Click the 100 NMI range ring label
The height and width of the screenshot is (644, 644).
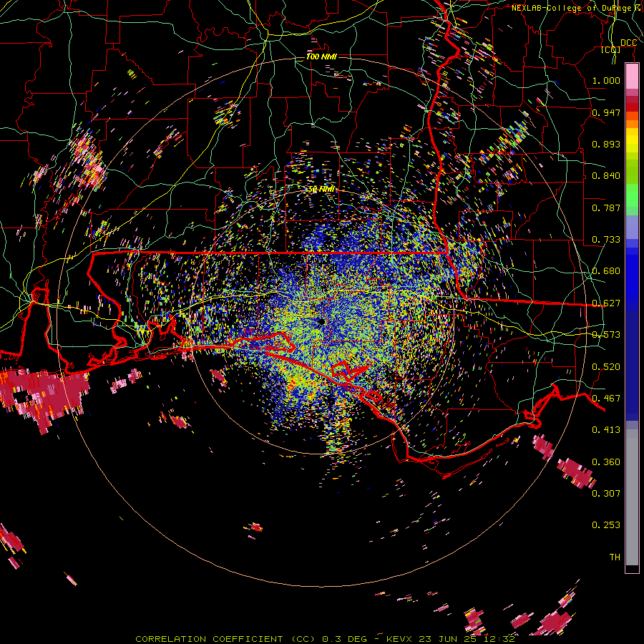pos(321,57)
